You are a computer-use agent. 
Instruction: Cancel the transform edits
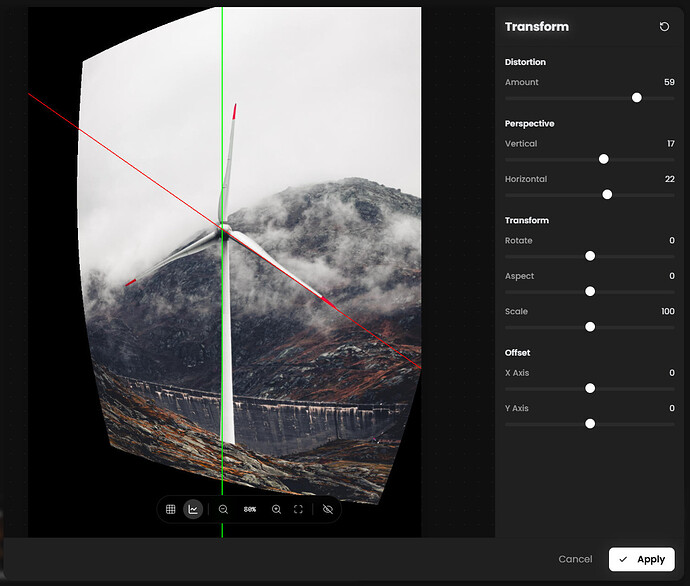point(575,559)
